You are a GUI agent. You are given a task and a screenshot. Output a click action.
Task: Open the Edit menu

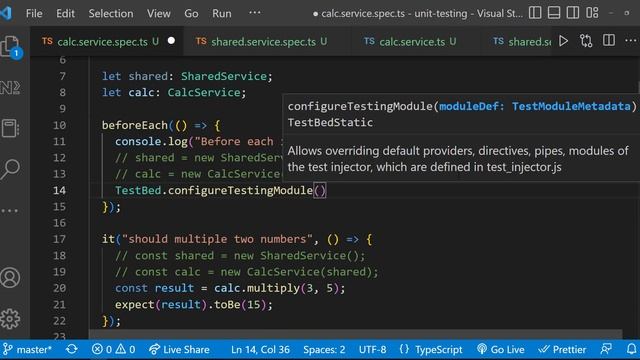pyautogui.click(x=65, y=13)
